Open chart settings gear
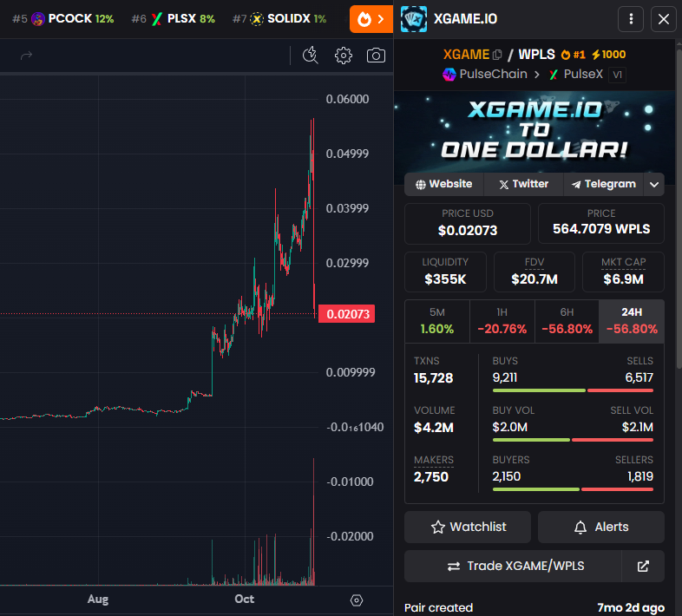Viewport: 682px width, 616px height. 344,56
